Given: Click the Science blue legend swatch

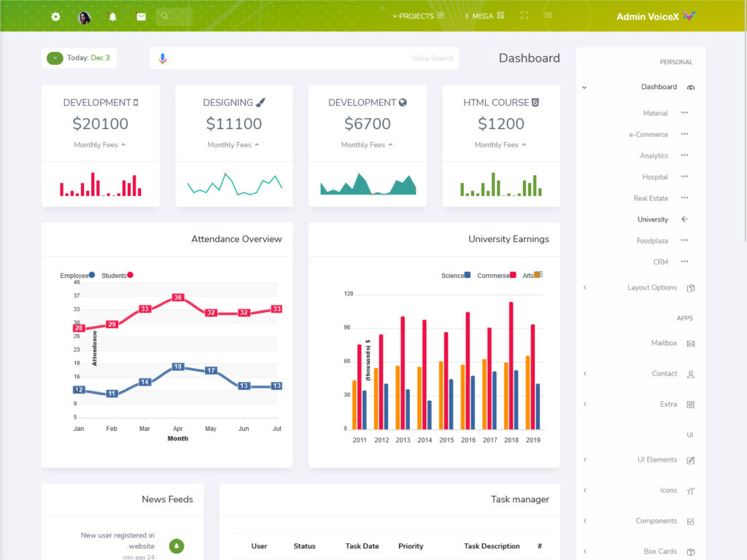Looking at the screenshot, I should click(467, 275).
